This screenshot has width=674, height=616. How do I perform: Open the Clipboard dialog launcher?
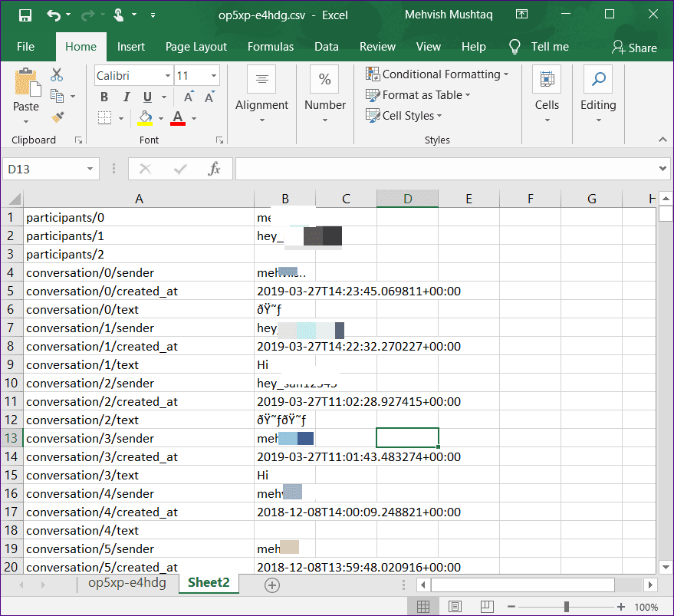[x=78, y=140]
